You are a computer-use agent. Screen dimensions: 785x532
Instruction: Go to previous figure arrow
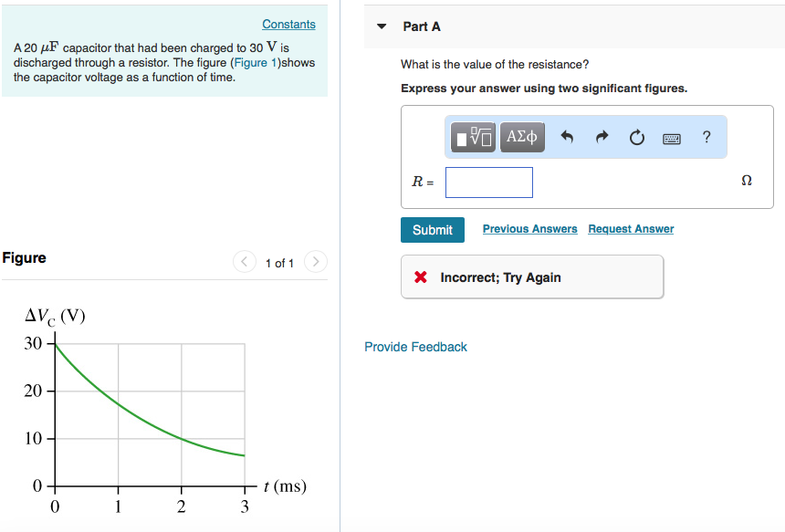click(x=245, y=263)
